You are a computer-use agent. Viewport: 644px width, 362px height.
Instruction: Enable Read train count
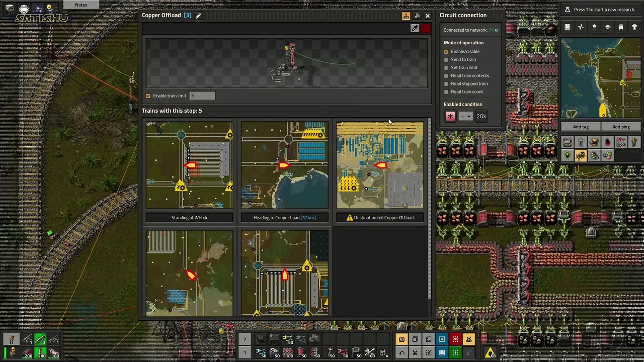point(446,92)
